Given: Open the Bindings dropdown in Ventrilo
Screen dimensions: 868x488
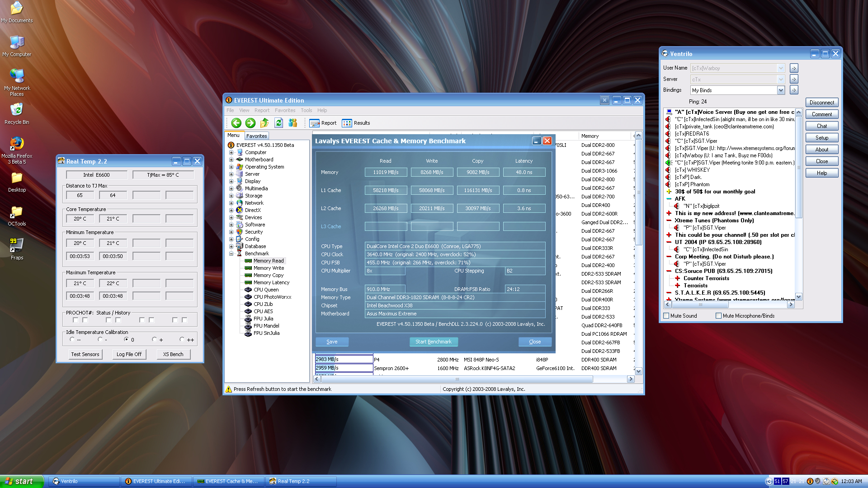Looking at the screenshot, I should pyautogui.click(x=781, y=90).
